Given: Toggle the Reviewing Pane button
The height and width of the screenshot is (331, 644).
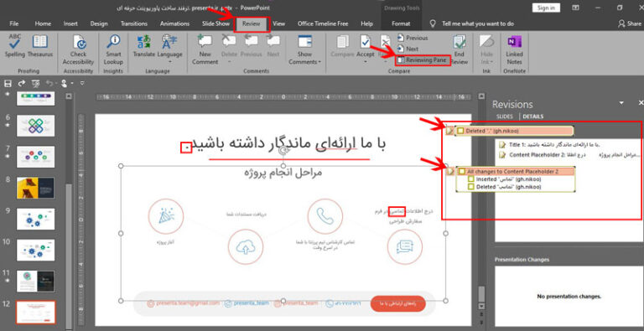Looking at the screenshot, I should tap(423, 60).
